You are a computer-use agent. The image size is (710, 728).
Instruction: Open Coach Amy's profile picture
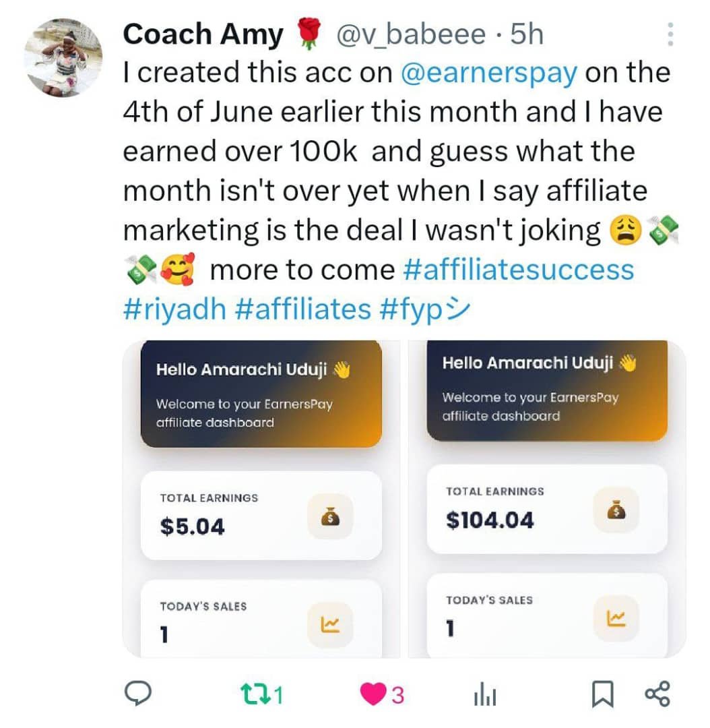63,57
